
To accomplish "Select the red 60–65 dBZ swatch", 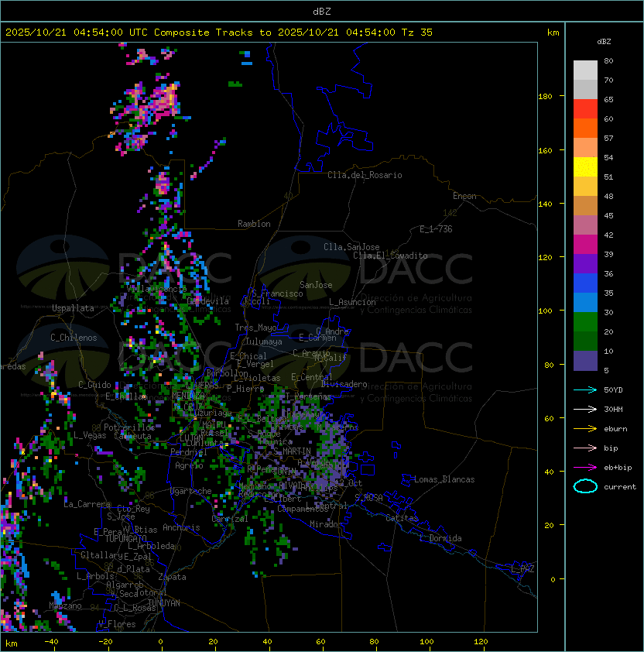I will tap(585, 109).
